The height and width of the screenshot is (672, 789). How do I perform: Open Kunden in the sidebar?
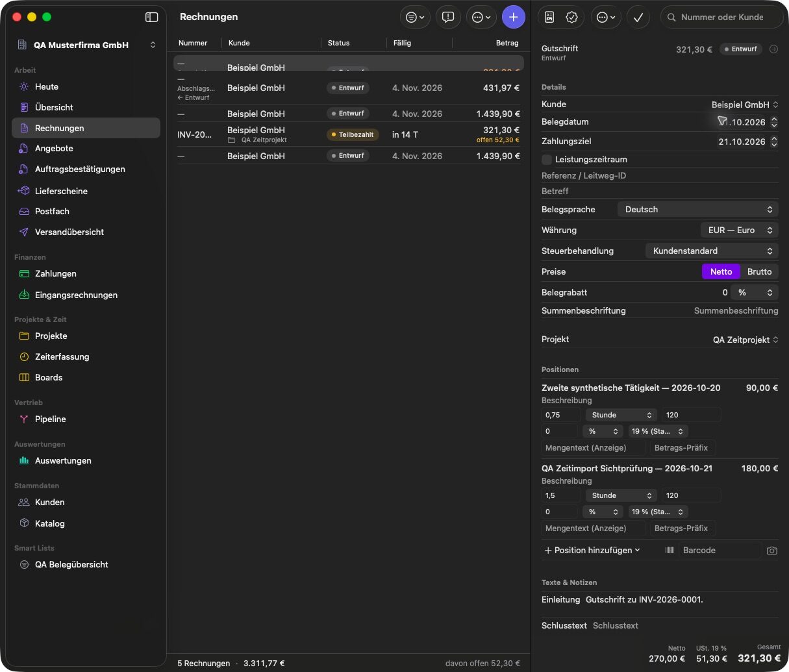click(x=86, y=502)
